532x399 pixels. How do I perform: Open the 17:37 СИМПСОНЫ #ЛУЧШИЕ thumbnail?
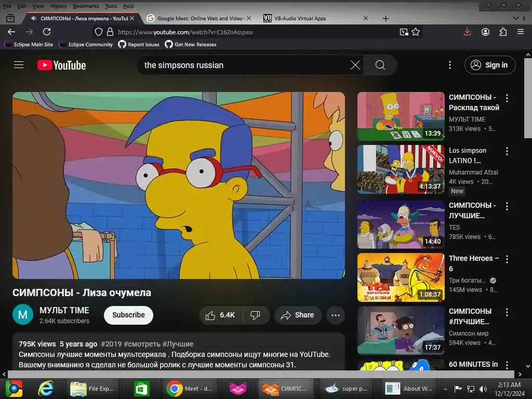pyautogui.click(x=401, y=330)
